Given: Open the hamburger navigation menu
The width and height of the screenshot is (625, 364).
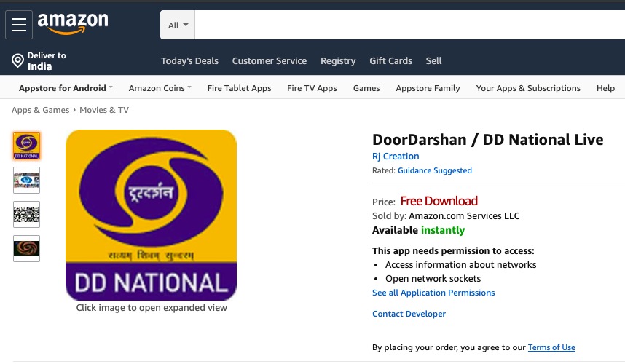Looking at the screenshot, I should point(19,25).
